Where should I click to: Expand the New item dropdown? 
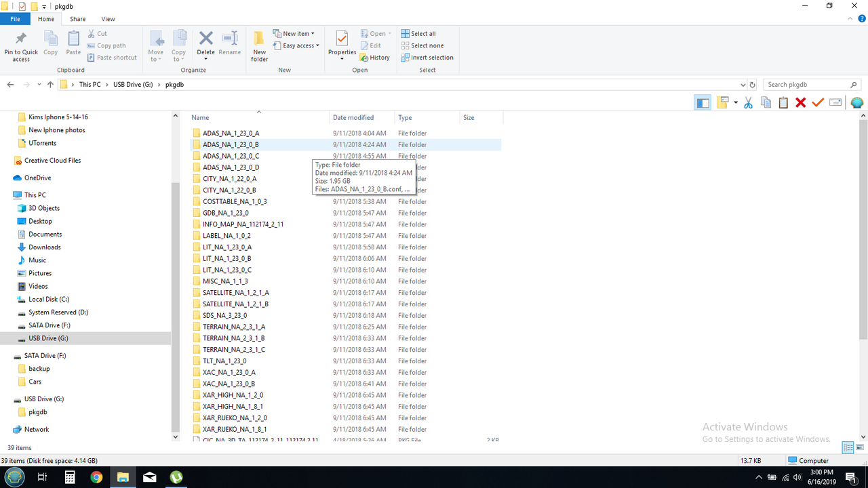click(294, 33)
